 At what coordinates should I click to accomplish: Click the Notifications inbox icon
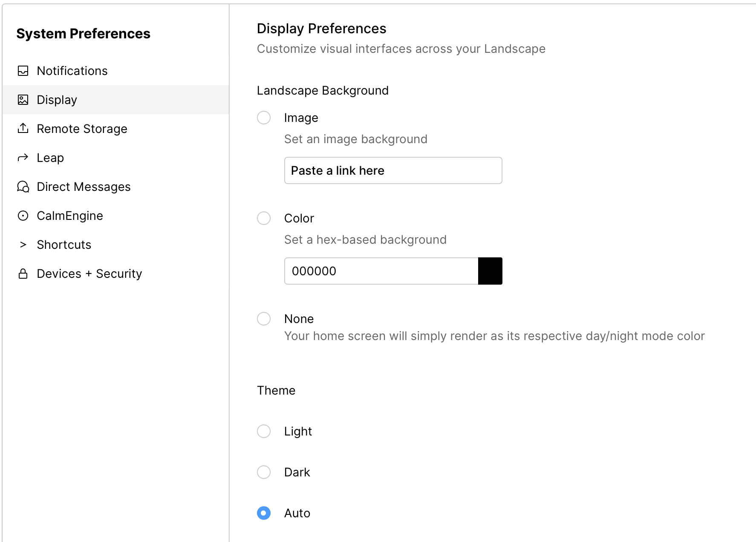point(23,71)
